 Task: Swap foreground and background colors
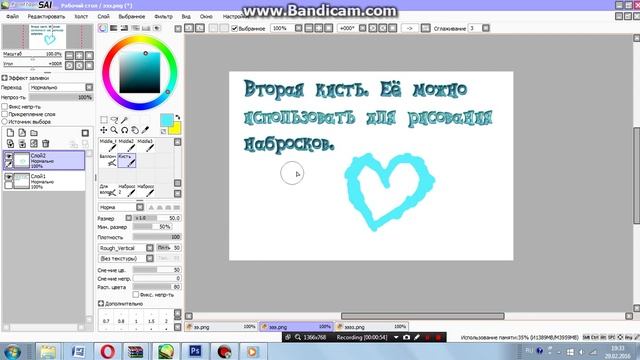click(178, 117)
